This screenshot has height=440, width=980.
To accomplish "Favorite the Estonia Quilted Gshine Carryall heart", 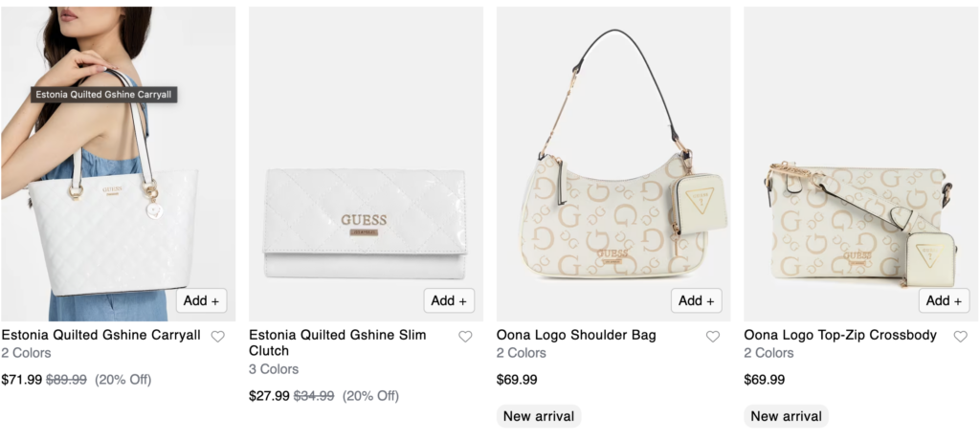I will (218, 337).
